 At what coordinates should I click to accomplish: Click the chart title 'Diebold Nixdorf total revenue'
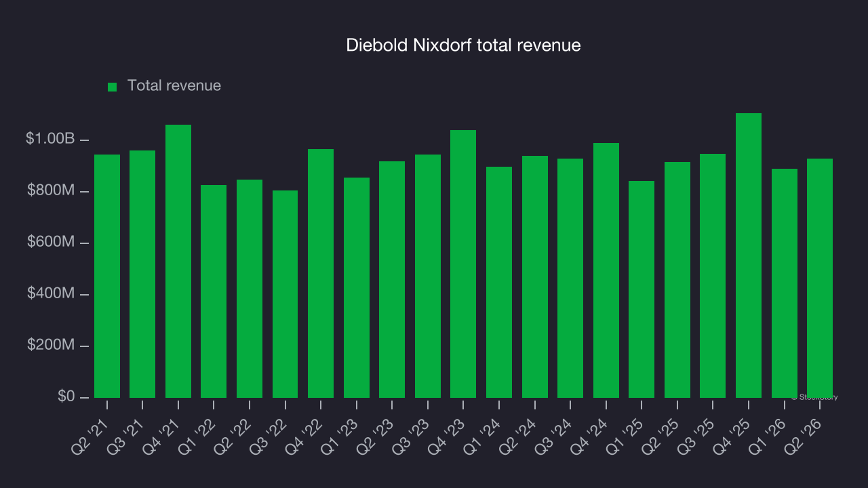(463, 45)
